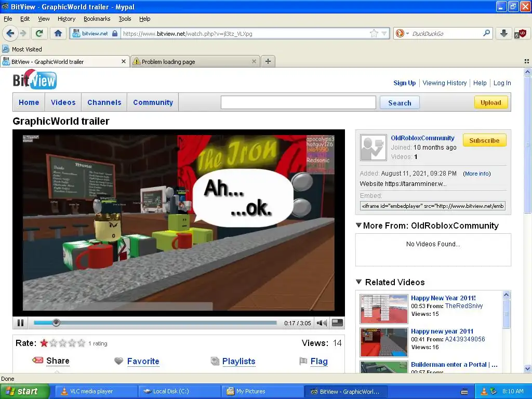Open the browser Home icon
This screenshot has width=532, height=399.
58,33
